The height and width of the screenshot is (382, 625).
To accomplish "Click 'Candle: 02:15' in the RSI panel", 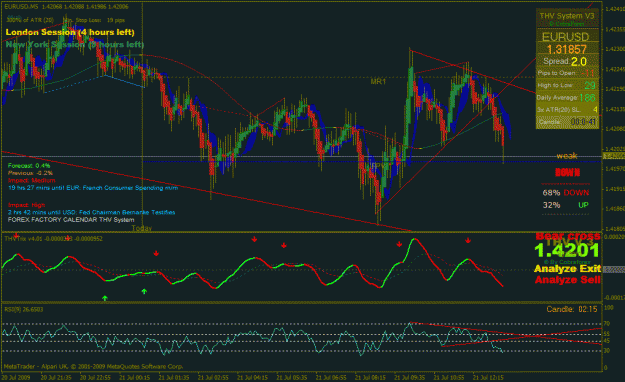I will coord(572,309).
